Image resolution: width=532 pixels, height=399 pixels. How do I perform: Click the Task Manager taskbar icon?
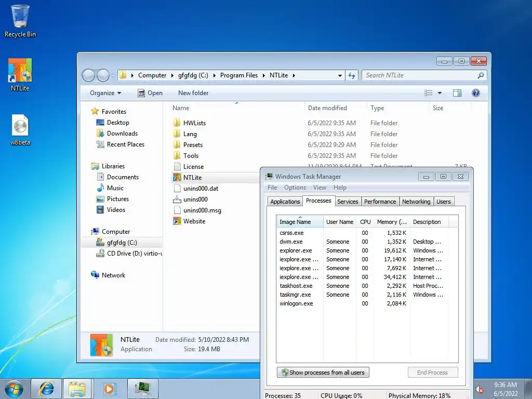[143, 389]
